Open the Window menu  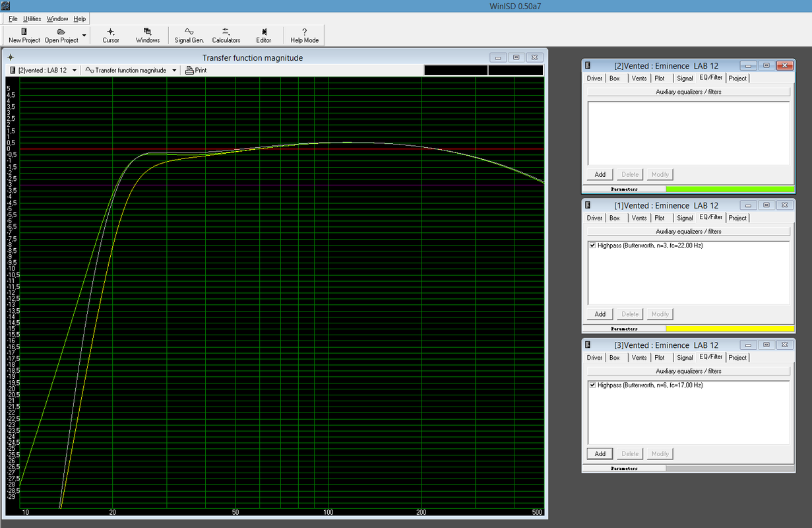click(x=57, y=19)
